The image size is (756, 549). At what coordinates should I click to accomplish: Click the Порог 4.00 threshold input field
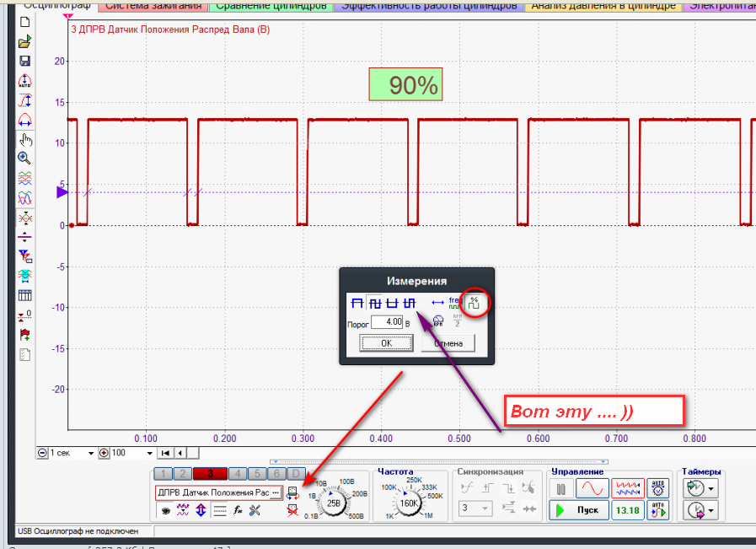[387, 322]
